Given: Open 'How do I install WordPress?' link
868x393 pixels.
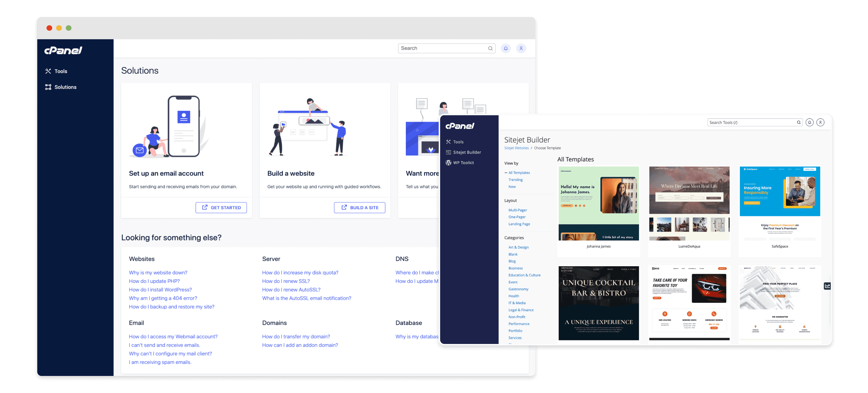Looking at the screenshot, I should tap(160, 290).
